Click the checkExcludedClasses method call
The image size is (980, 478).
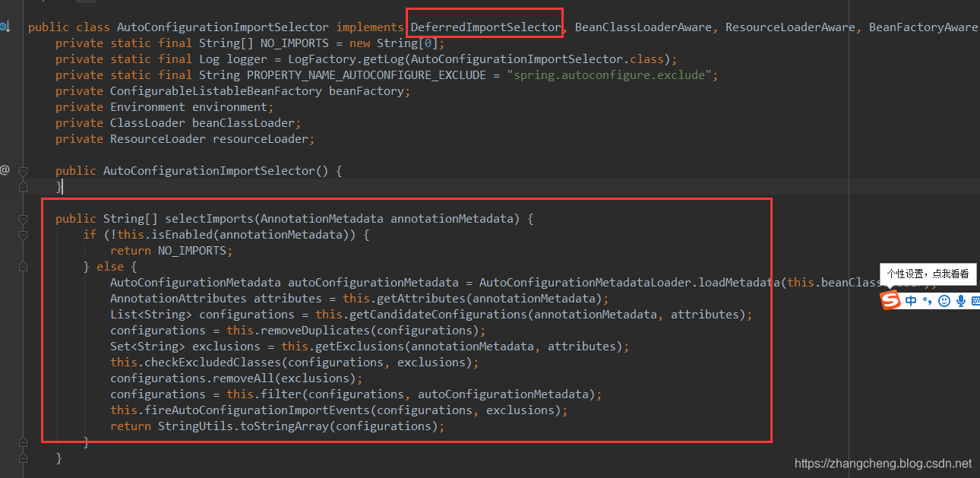(213, 362)
